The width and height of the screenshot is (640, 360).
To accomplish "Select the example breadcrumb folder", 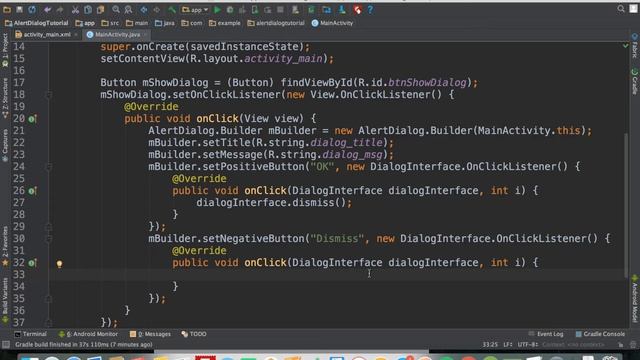I will point(224,23).
